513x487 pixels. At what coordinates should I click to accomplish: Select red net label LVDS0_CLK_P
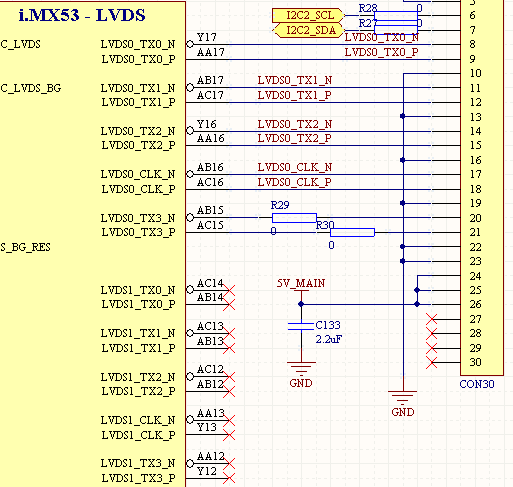click(295, 182)
